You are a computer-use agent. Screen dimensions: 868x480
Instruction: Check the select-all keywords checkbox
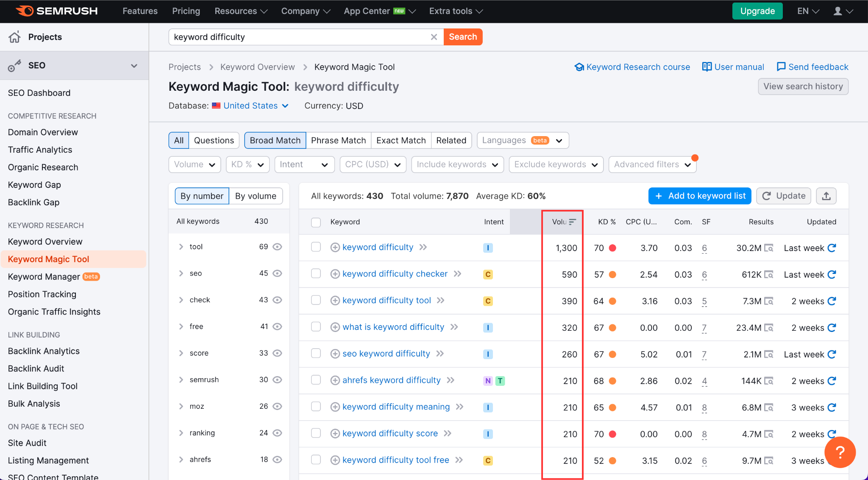click(316, 222)
